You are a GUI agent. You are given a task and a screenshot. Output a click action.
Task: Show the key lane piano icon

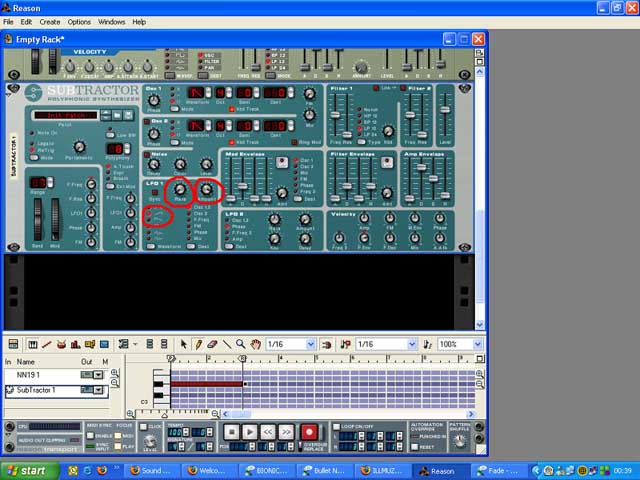(33, 344)
